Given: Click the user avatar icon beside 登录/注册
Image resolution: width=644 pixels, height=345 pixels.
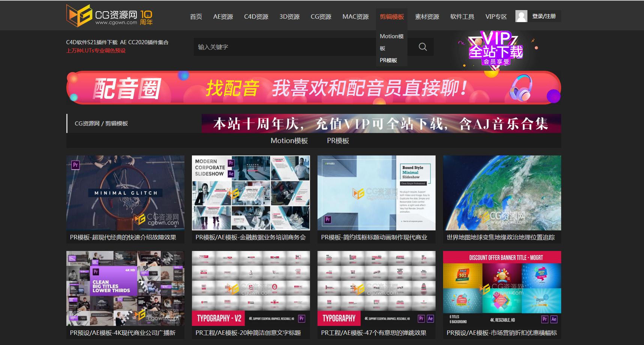Looking at the screenshot, I should click(x=521, y=16).
